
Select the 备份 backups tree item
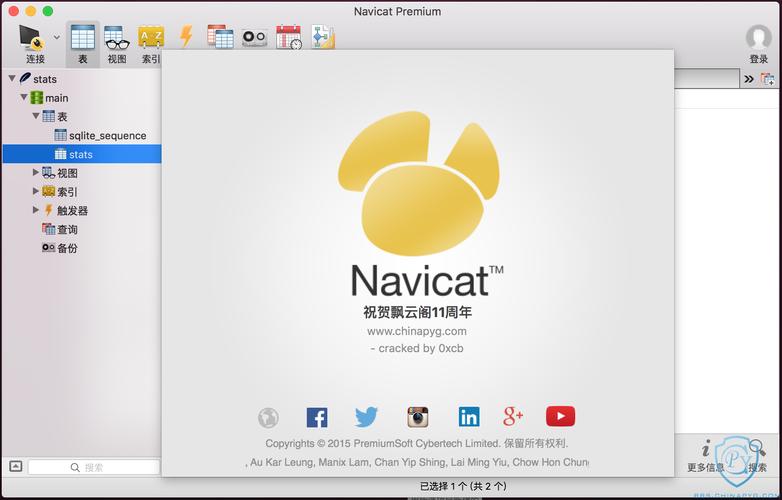click(60, 248)
